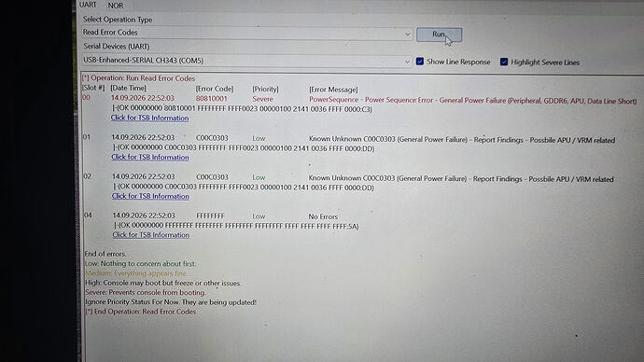Switch to the NOR tab
This screenshot has height=362, width=644.
(116, 6)
